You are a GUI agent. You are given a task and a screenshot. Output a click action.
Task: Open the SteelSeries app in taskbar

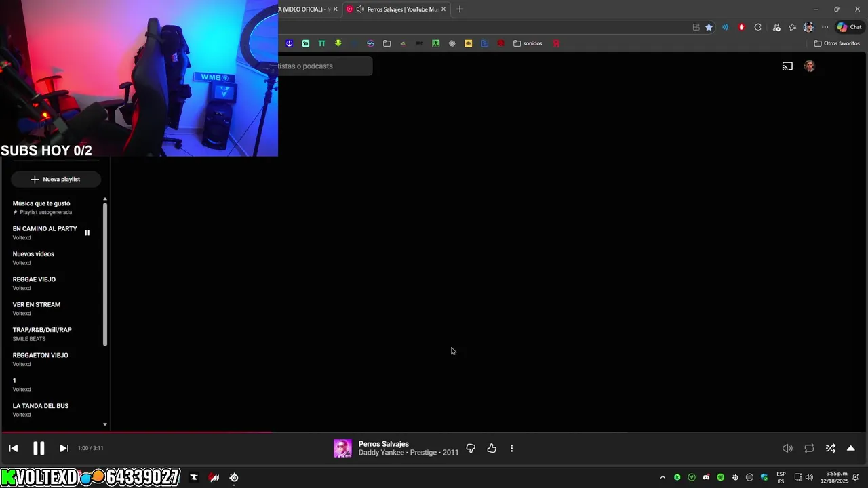(x=234, y=477)
